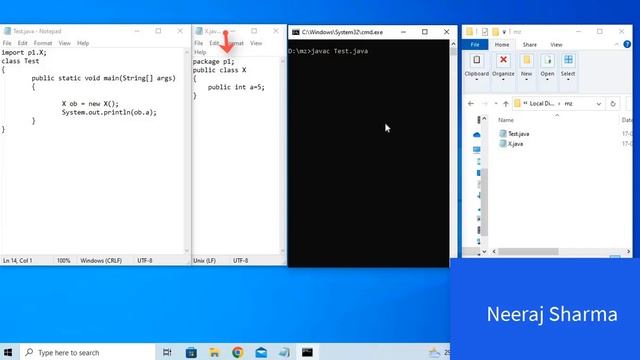This screenshot has height=360, width=640.
Task: Switch to Command Prompt via its taskbar icon
Action: [307, 352]
